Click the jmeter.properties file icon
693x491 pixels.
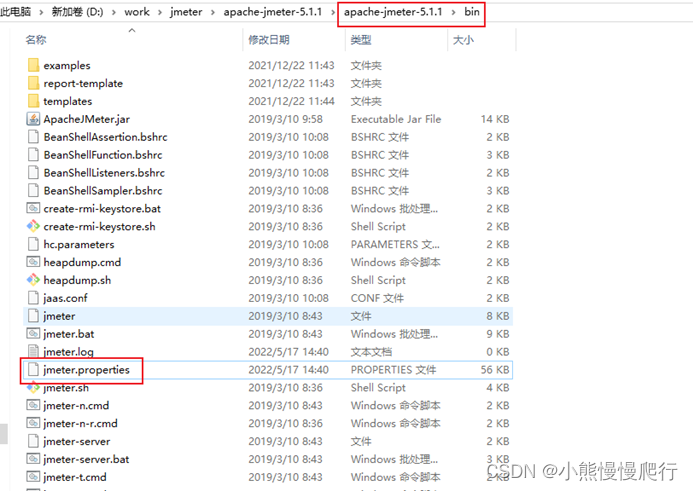(x=33, y=369)
